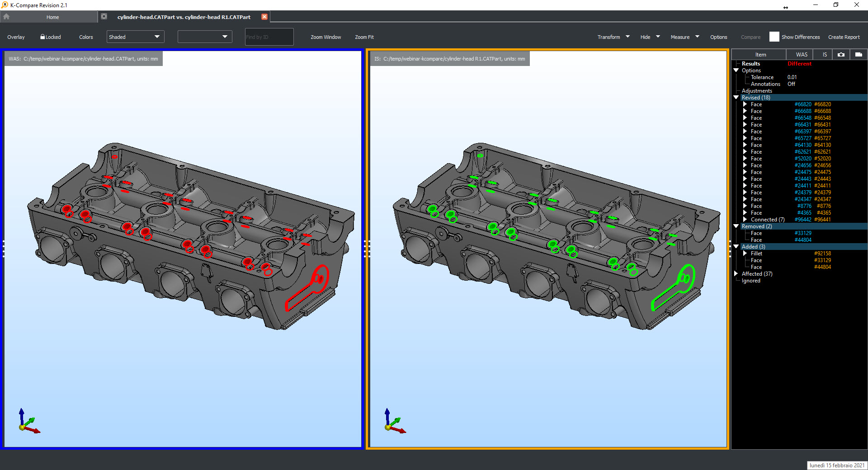Select the Ignored row
Screen dimensions: 868x470
799,281
